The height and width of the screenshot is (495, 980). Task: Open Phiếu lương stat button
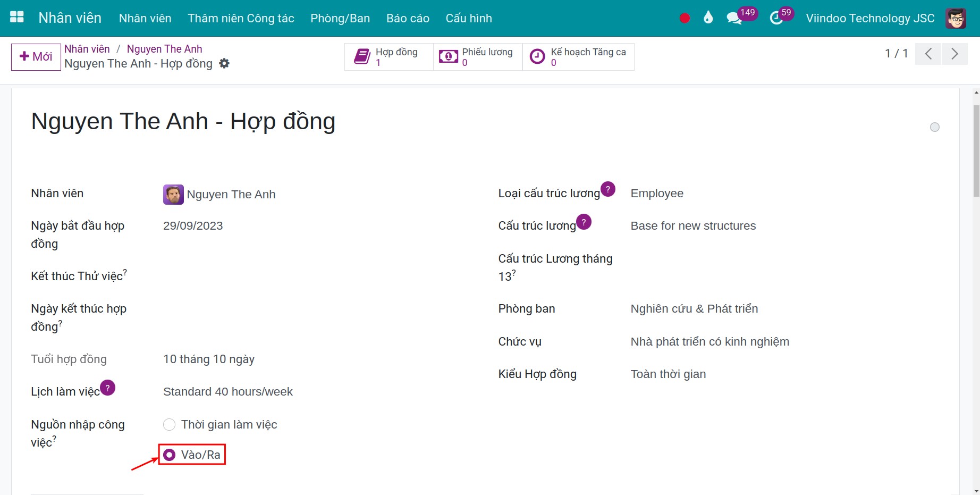pyautogui.click(x=478, y=57)
